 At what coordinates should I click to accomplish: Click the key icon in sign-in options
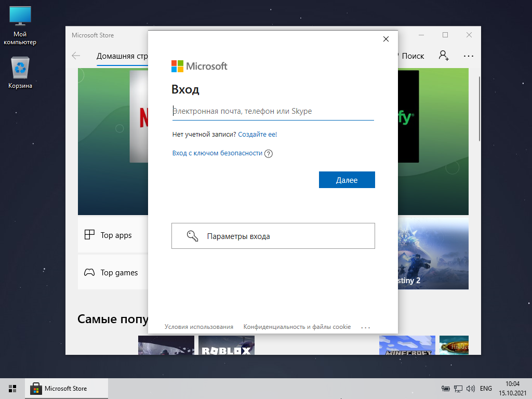click(x=192, y=236)
